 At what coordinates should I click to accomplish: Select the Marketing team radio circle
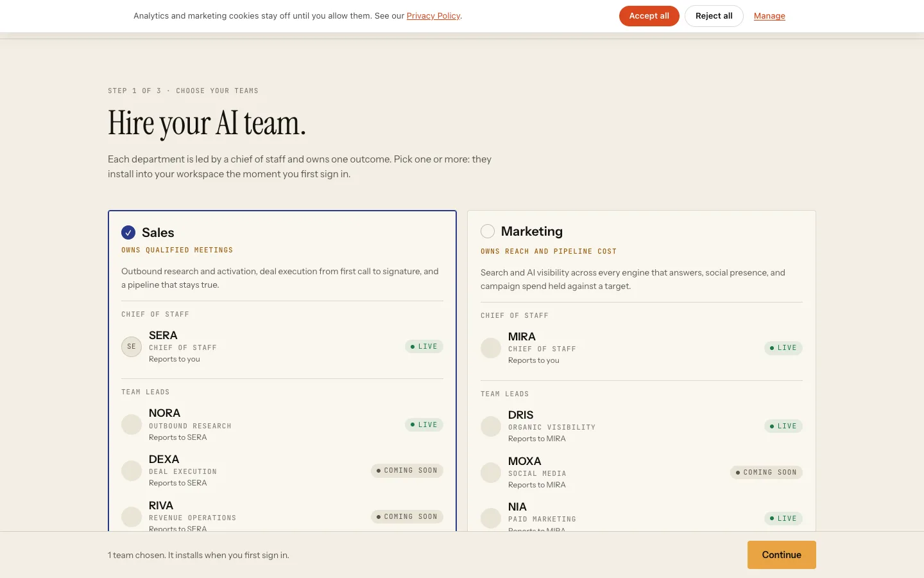point(488,231)
